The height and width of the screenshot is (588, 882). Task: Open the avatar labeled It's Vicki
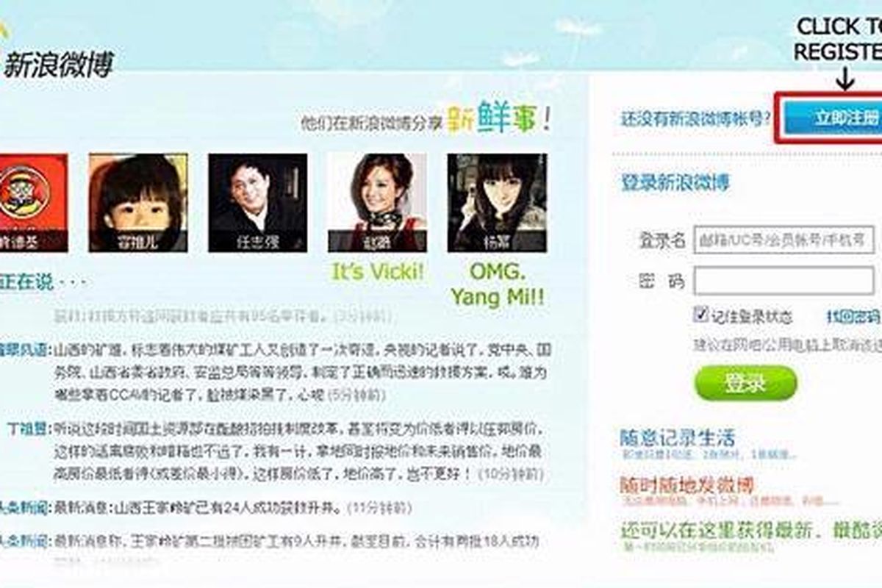377,202
